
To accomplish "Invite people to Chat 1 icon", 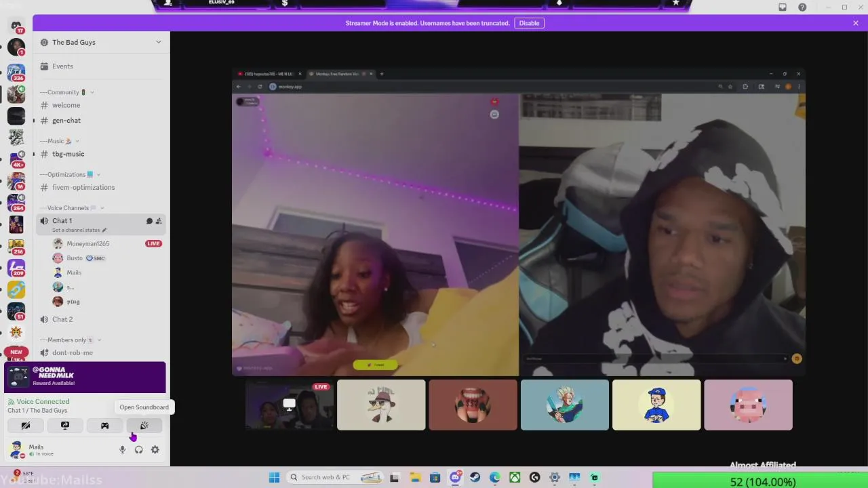I will click(x=159, y=221).
